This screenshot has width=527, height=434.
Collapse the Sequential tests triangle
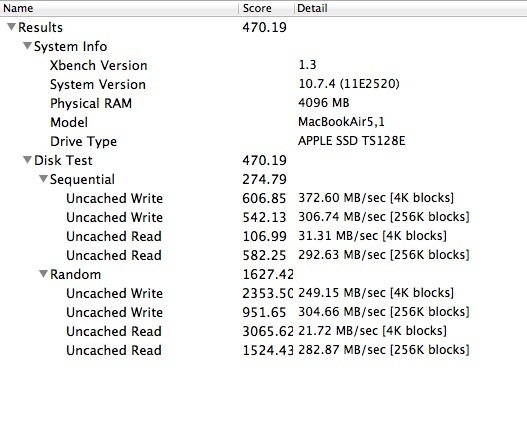click(43, 179)
